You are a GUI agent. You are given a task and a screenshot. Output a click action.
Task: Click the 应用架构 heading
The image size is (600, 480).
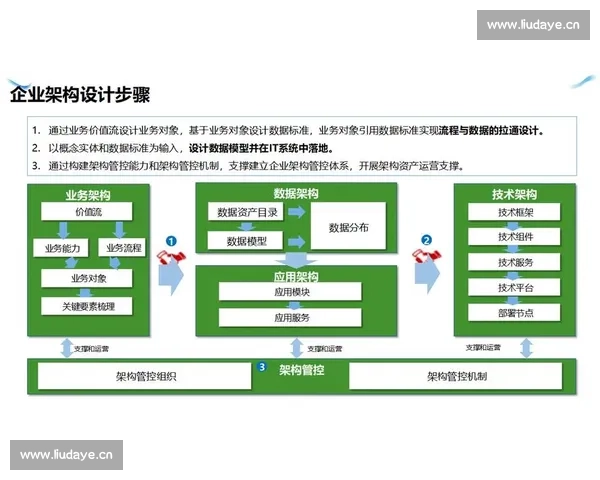[x=296, y=276]
